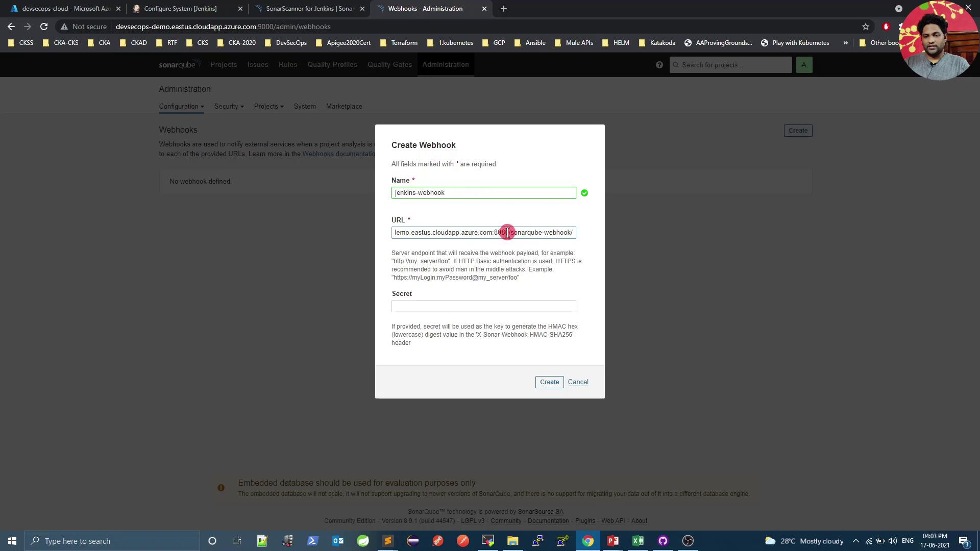Click the green user avatar A
Image resolution: width=980 pixels, height=551 pixels.
pyautogui.click(x=803, y=65)
